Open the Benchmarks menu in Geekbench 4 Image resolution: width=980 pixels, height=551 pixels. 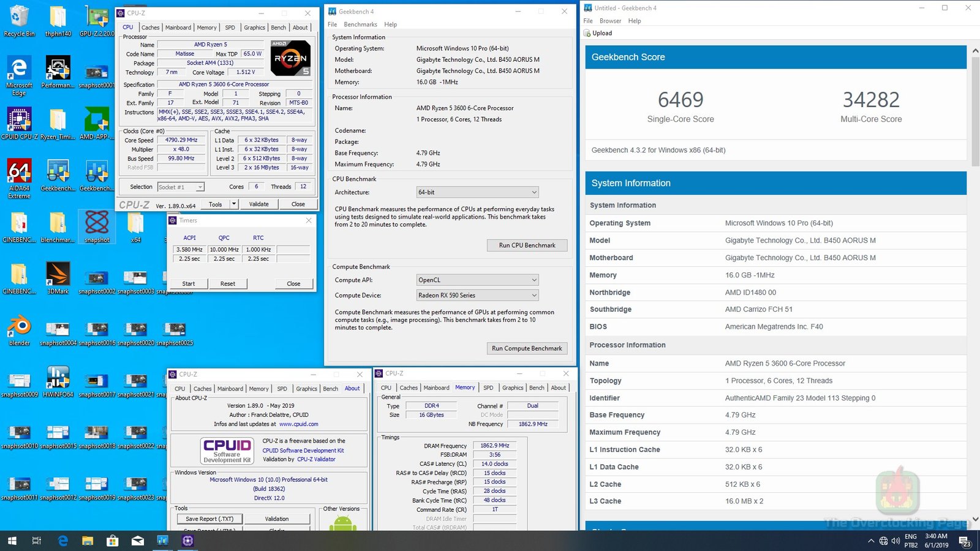pyautogui.click(x=360, y=24)
